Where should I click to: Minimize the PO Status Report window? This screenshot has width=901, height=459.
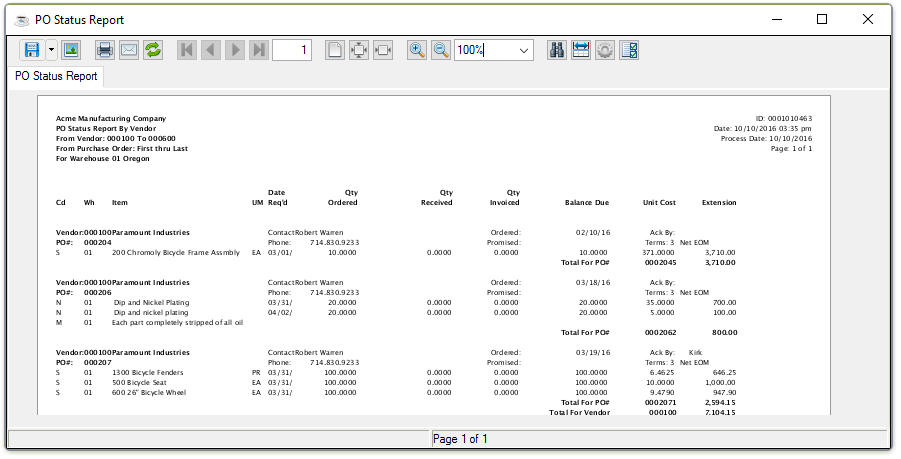tap(777, 20)
